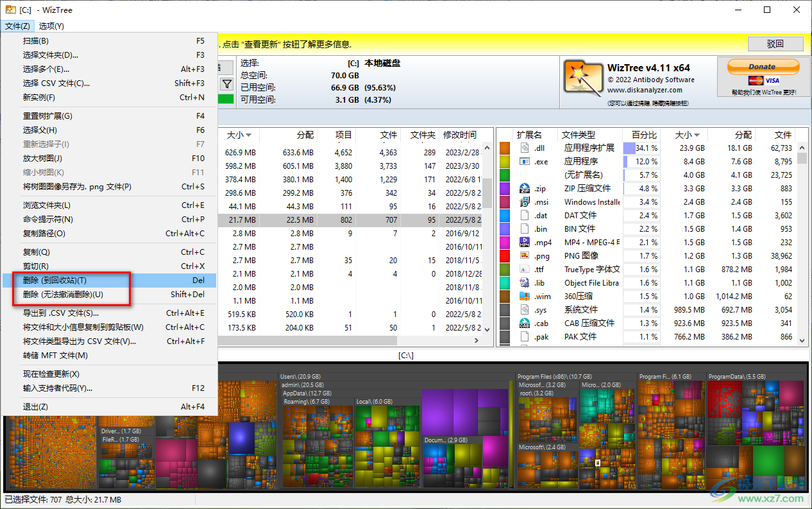
Task: Click the .bin file icon
Action: 525,229
